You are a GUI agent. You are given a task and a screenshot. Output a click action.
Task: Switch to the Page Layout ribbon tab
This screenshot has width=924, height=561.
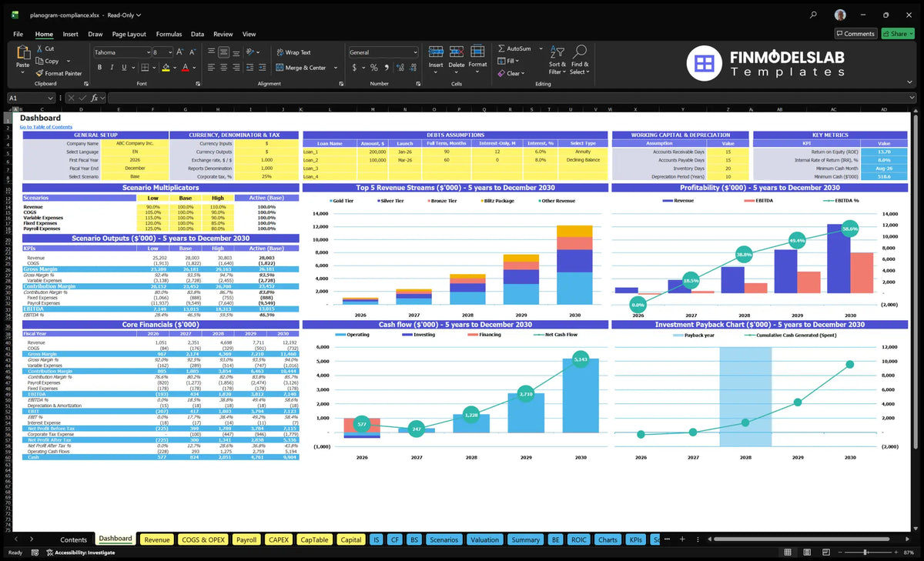129,34
